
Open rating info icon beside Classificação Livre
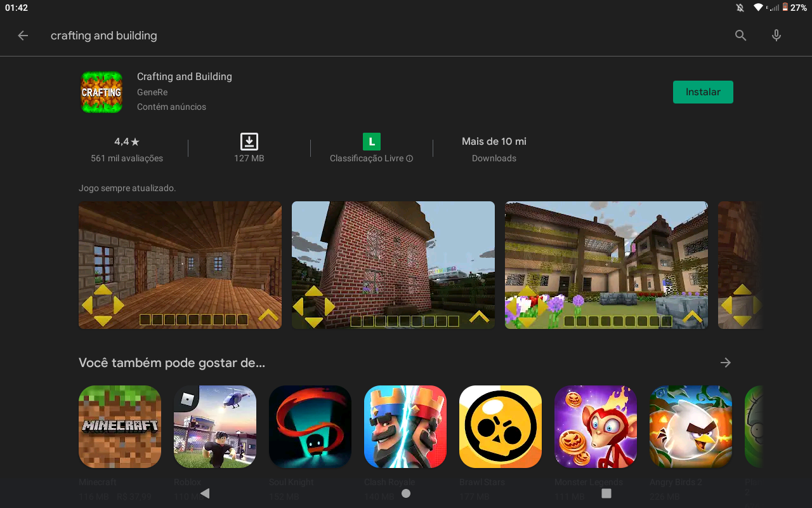tap(410, 159)
